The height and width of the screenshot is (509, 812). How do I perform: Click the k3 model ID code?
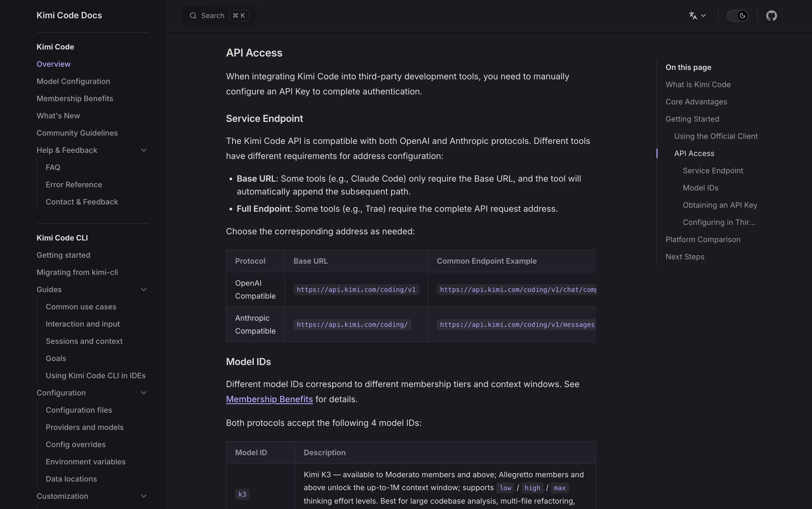pyautogui.click(x=242, y=494)
